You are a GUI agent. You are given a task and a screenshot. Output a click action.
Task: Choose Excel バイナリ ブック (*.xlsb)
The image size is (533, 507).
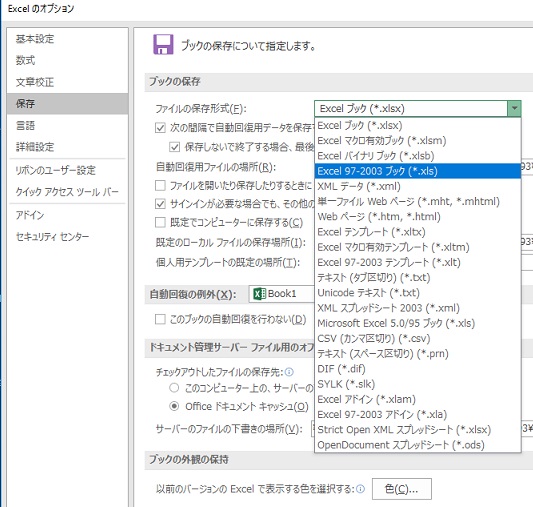point(418,156)
